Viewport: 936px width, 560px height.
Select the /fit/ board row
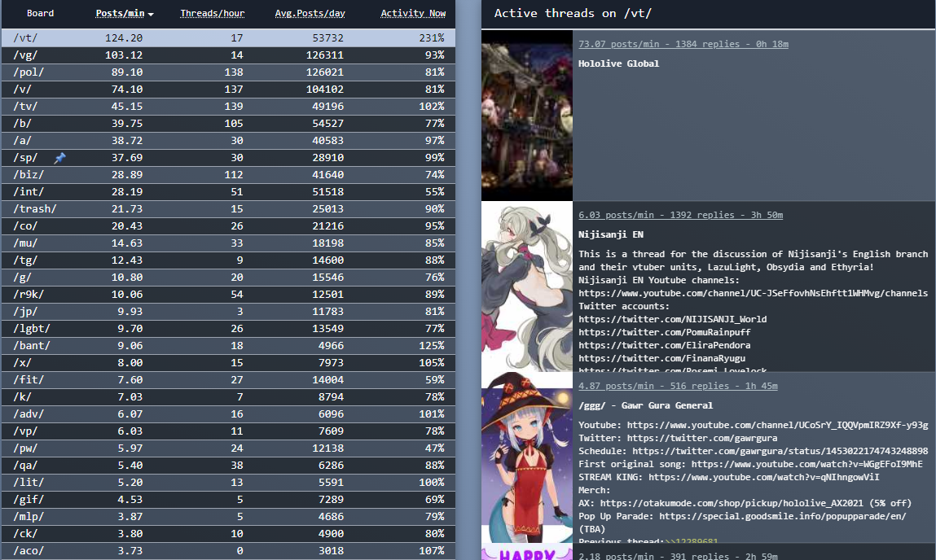228,380
